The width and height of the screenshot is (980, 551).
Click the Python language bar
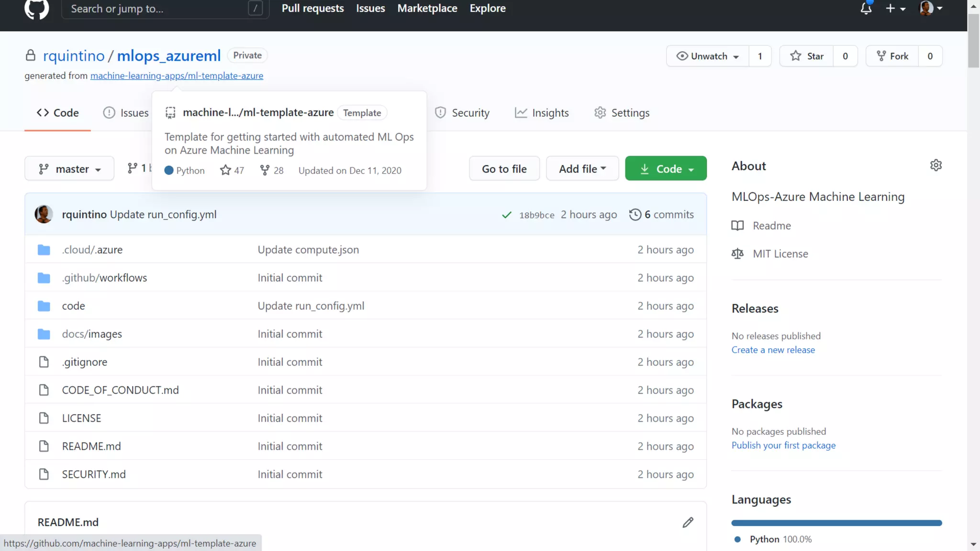coord(836,523)
